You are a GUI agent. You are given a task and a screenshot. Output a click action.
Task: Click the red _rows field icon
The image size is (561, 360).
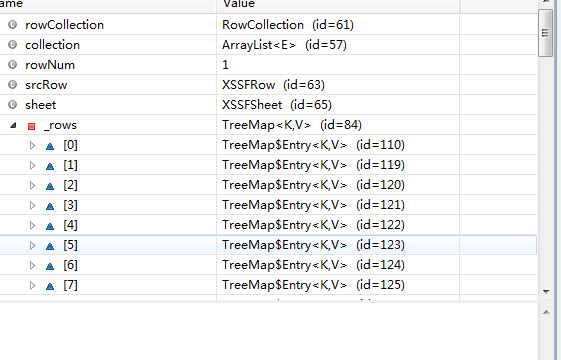tap(31, 126)
